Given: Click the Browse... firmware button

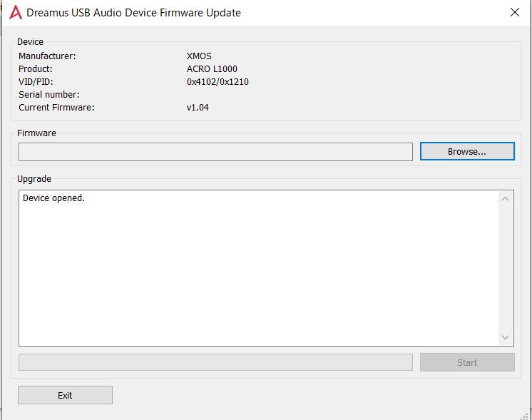Looking at the screenshot, I should coord(467,151).
